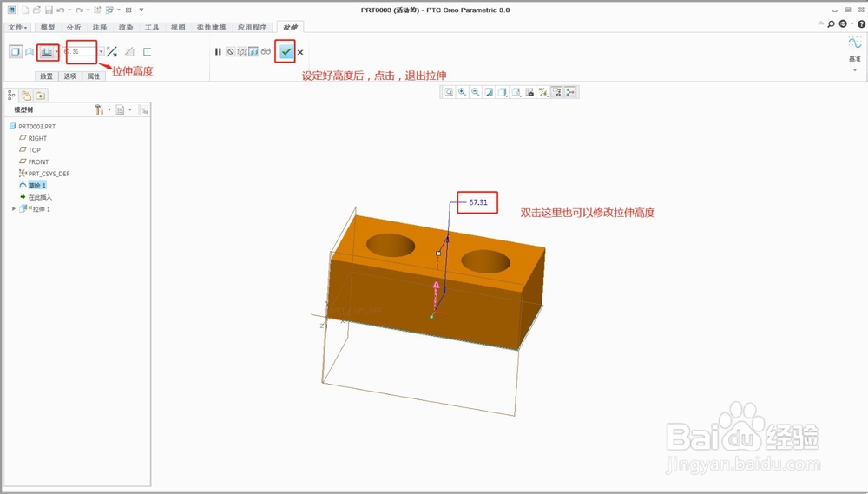Select TOP datum plane in tree
Image resolution: width=868 pixels, height=494 pixels.
[x=30, y=150]
